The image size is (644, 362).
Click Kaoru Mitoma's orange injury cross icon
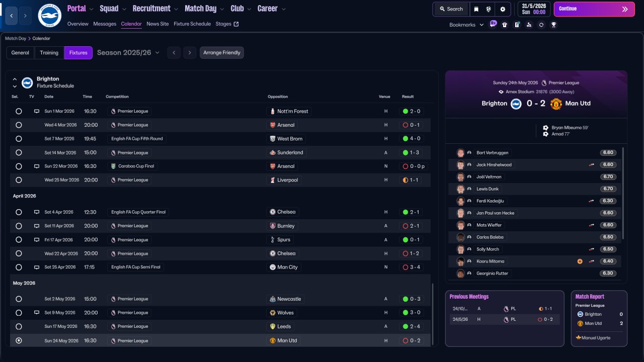[x=580, y=261]
